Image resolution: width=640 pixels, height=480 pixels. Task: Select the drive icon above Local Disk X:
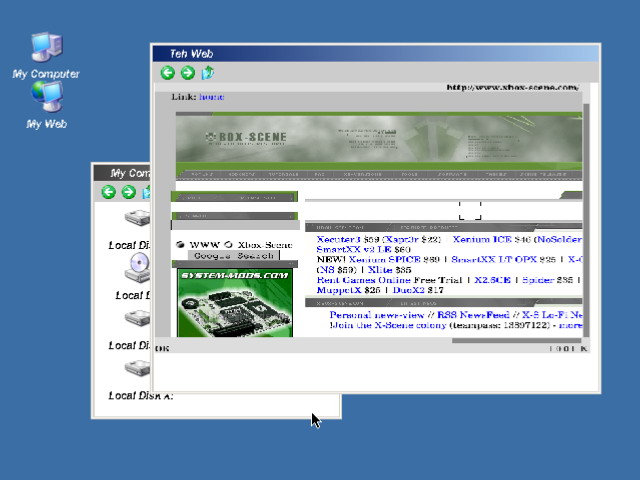tap(138, 368)
